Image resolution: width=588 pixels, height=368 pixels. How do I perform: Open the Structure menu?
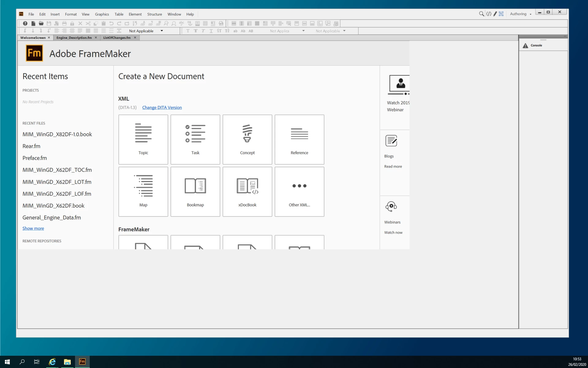(154, 14)
